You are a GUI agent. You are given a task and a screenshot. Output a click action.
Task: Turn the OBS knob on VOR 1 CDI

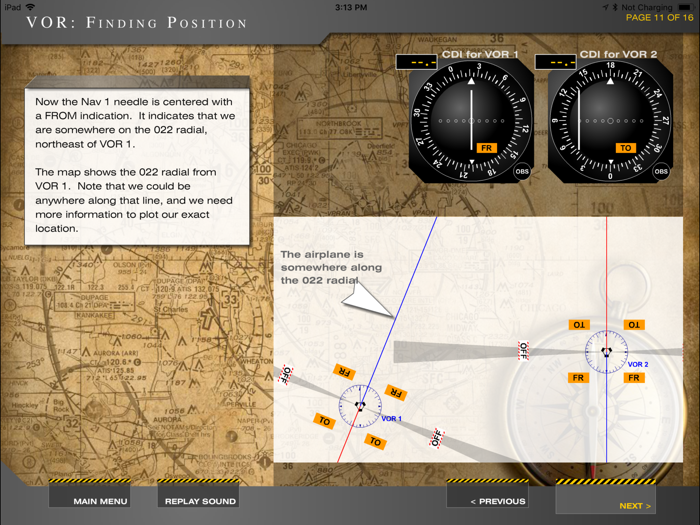pos(521,171)
